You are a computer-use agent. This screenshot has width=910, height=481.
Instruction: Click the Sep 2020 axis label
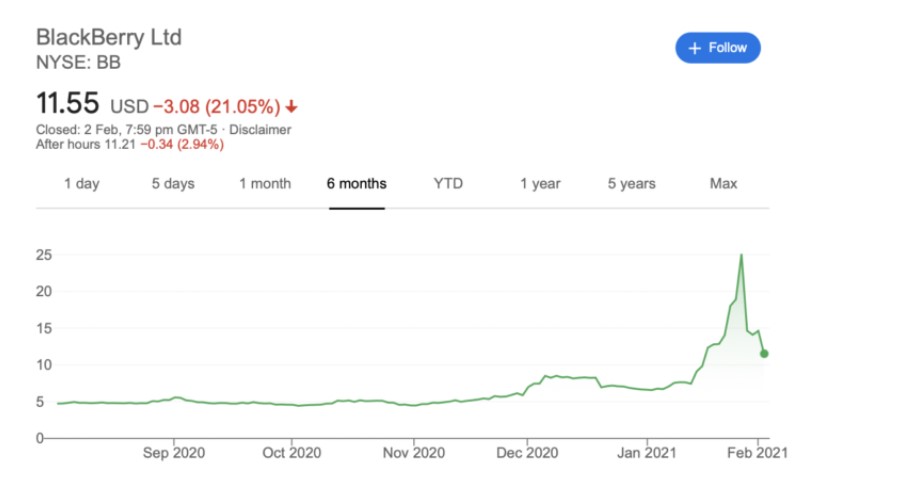pos(173,452)
